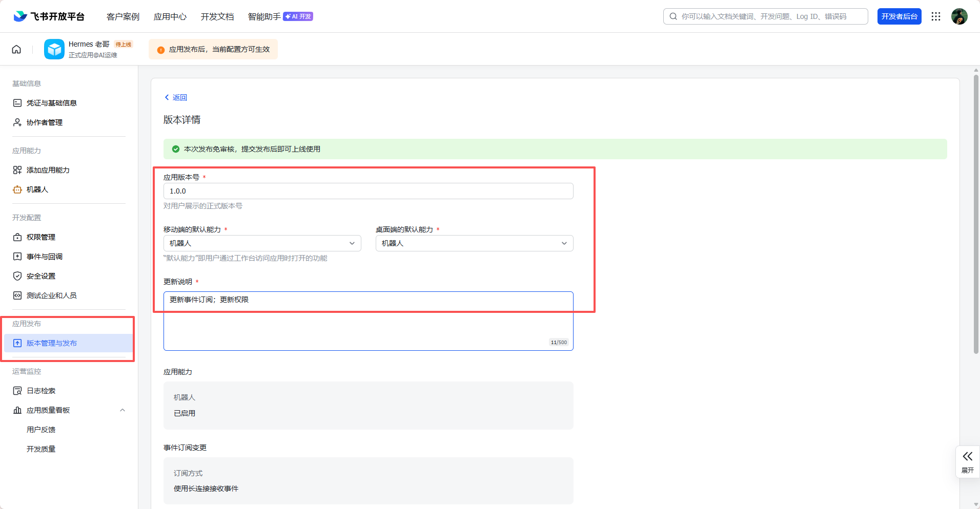This screenshot has height=509, width=980.
Task: Click the 11/500 character counter
Action: 559,343
